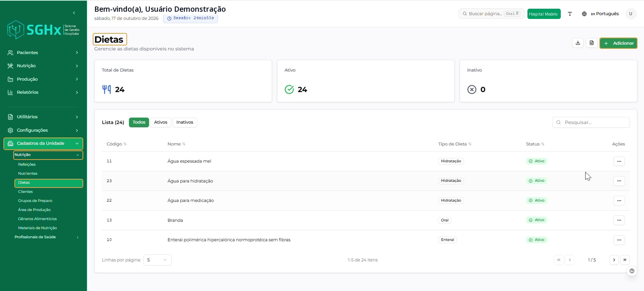Image resolution: width=644 pixels, height=291 pixels.
Task: Click the document report icon button
Action: (x=592, y=43)
